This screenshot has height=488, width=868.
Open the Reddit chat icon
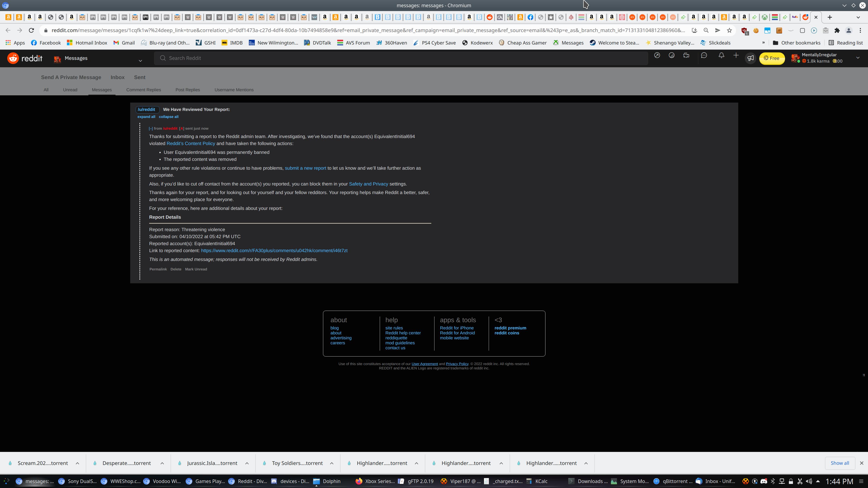pyautogui.click(x=704, y=56)
